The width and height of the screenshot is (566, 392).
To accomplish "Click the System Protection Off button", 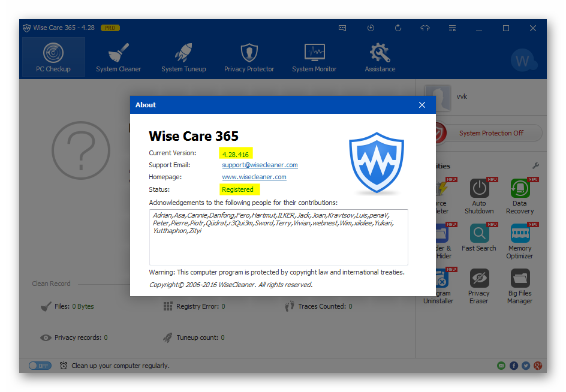I will pos(491,133).
